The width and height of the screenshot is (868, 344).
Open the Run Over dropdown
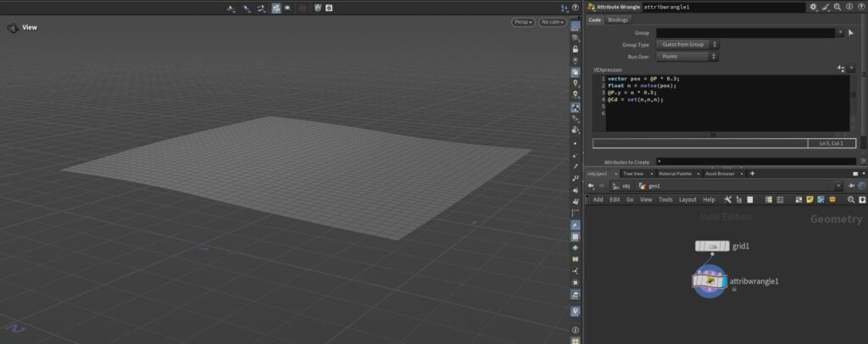pos(687,57)
